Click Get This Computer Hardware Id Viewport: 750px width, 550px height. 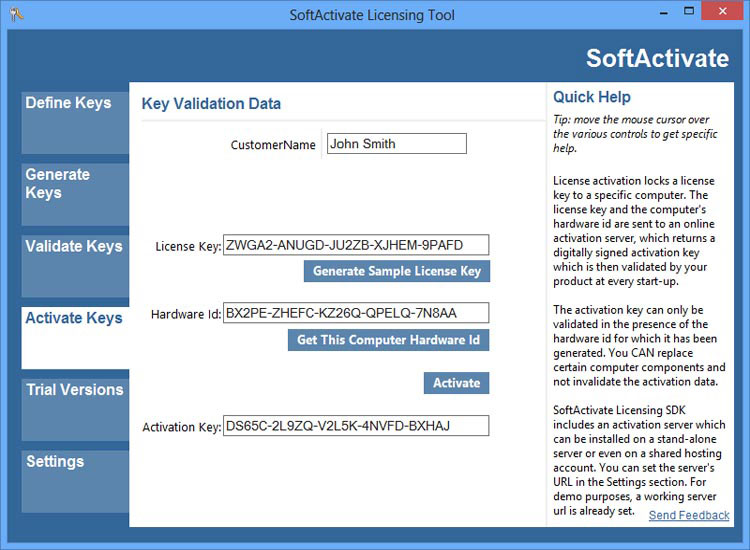[x=389, y=340]
